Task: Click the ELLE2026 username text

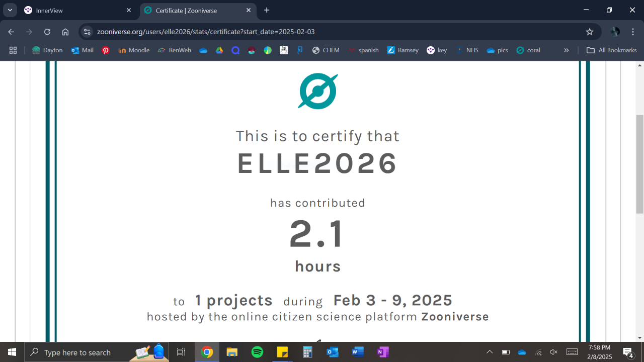Action: 318,163
